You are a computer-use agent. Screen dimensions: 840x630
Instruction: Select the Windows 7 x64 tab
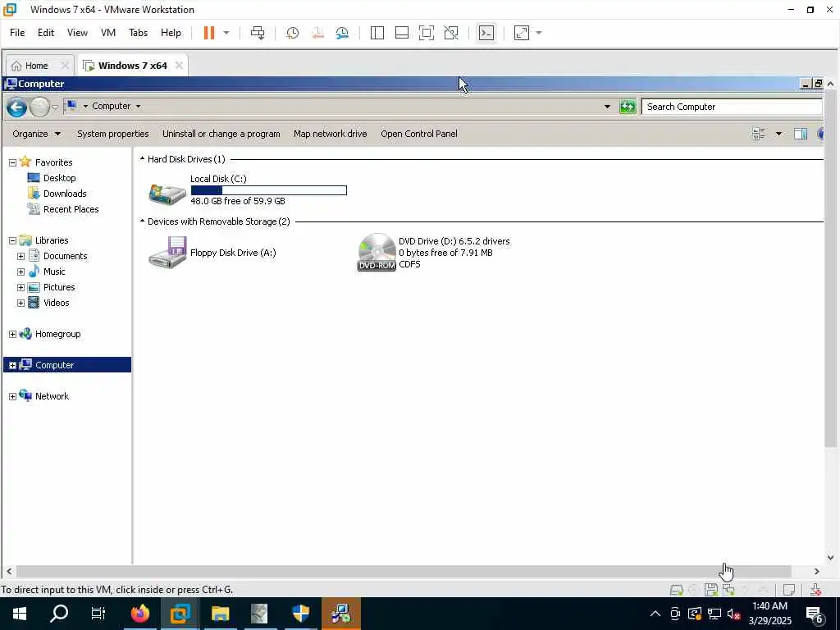point(132,66)
